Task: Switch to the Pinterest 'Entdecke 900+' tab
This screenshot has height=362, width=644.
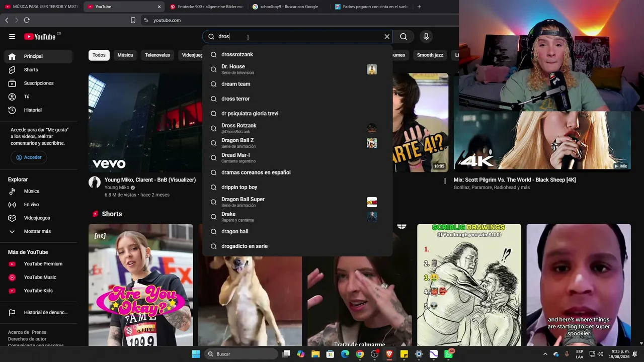Action: pyautogui.click(x=206, y=7)
